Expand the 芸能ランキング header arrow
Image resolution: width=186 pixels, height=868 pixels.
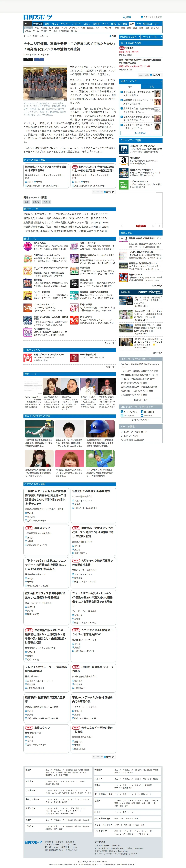point(161,81)
